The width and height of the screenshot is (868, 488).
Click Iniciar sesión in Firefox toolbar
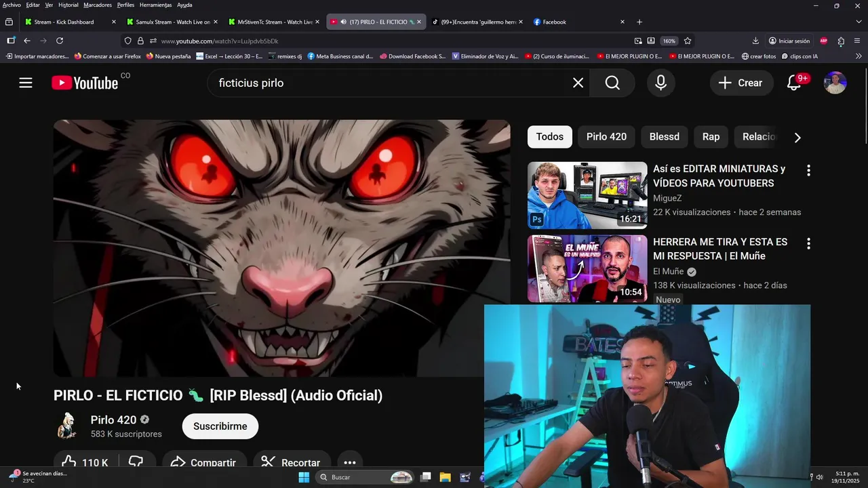coord(789,41)
